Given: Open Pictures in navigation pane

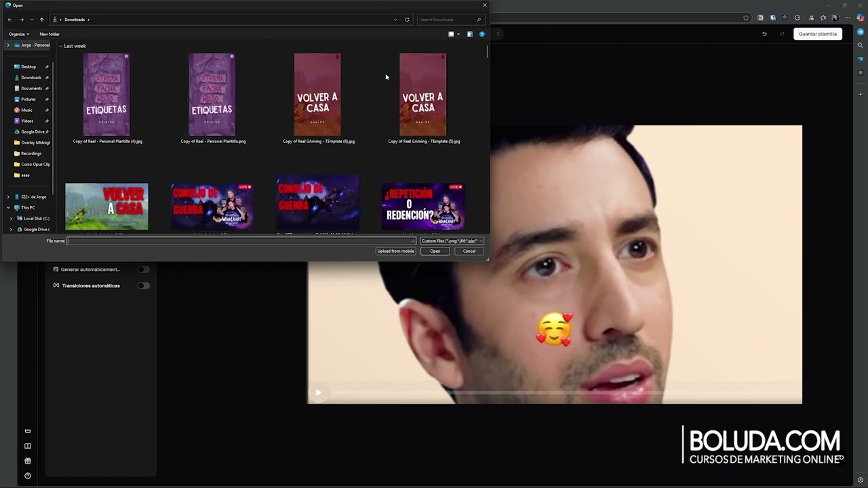Looking at the screenshot, I should [x=28, y=99].
